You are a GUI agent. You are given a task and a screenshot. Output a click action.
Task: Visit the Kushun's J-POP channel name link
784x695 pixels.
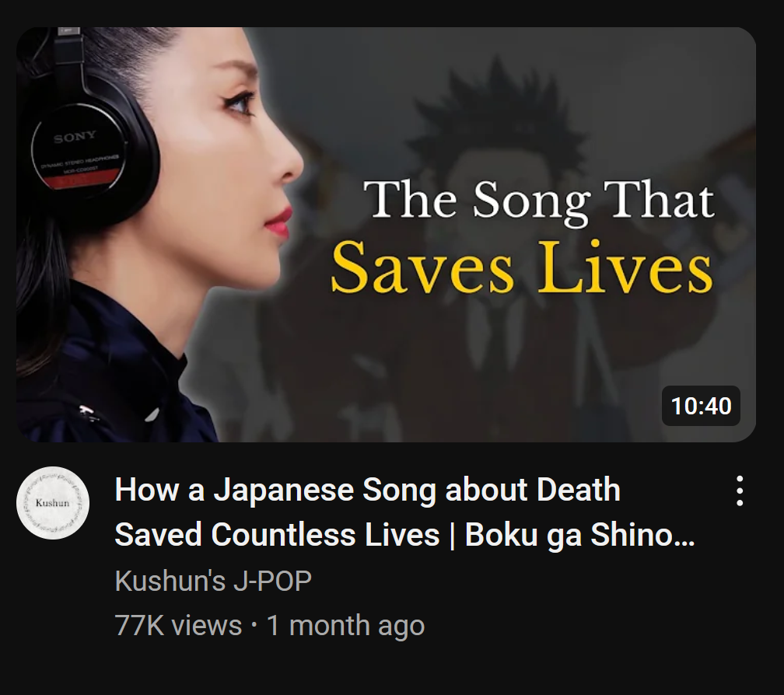click(x=213, y=581)
